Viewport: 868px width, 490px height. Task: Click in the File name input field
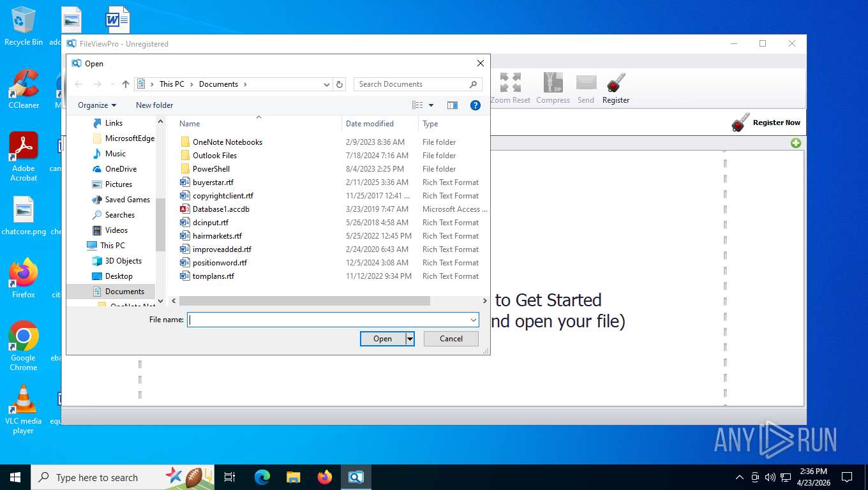(328, 320)
